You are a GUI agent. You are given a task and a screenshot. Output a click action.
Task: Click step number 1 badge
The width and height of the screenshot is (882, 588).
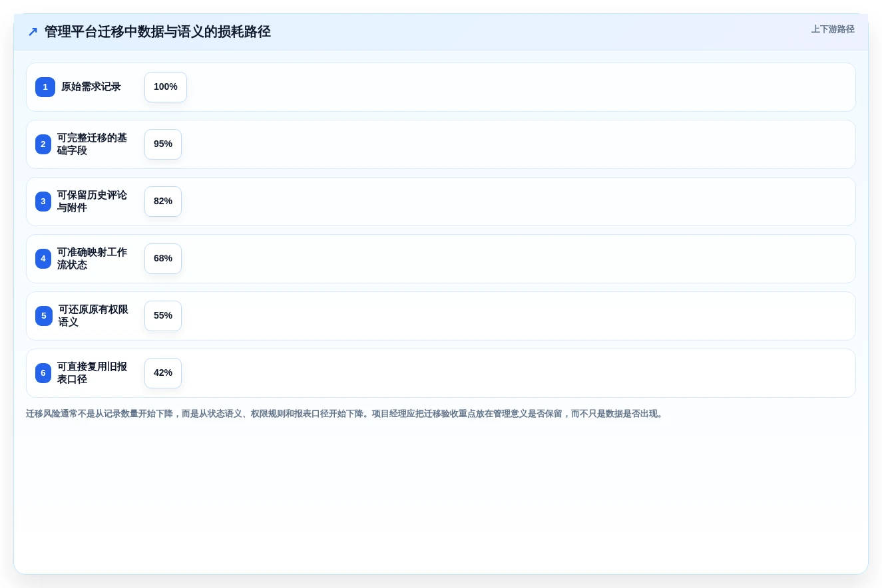click(45, 87)
